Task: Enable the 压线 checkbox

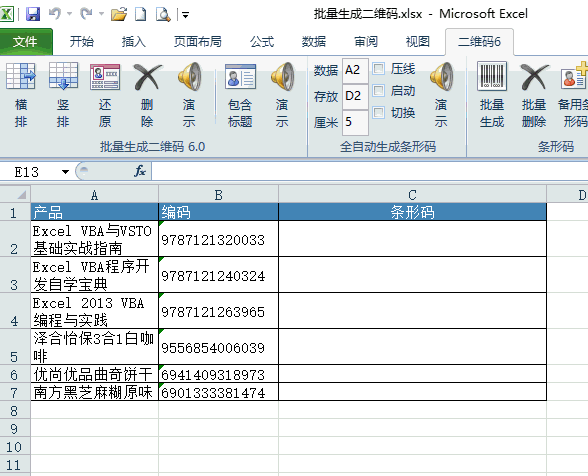Action: coord(378,69)
